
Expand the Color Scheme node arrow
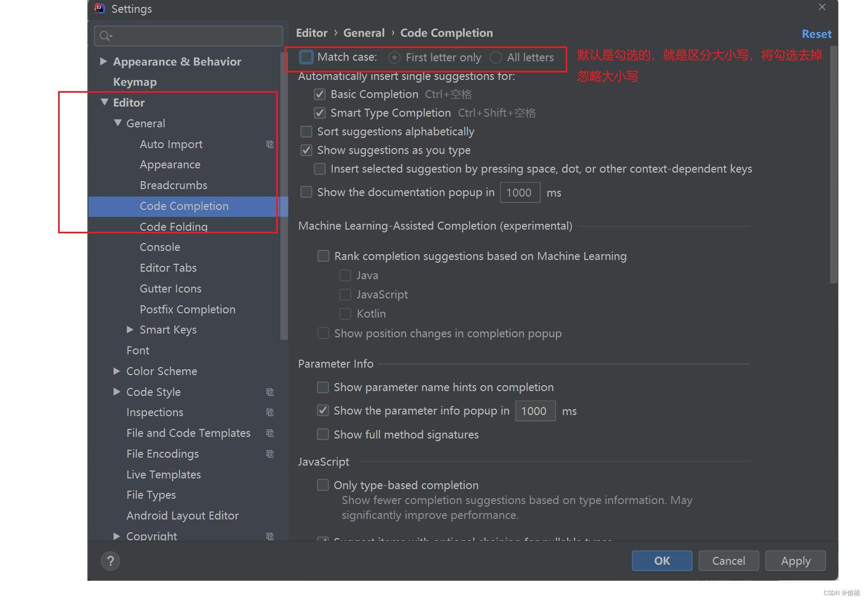(117, 371)
